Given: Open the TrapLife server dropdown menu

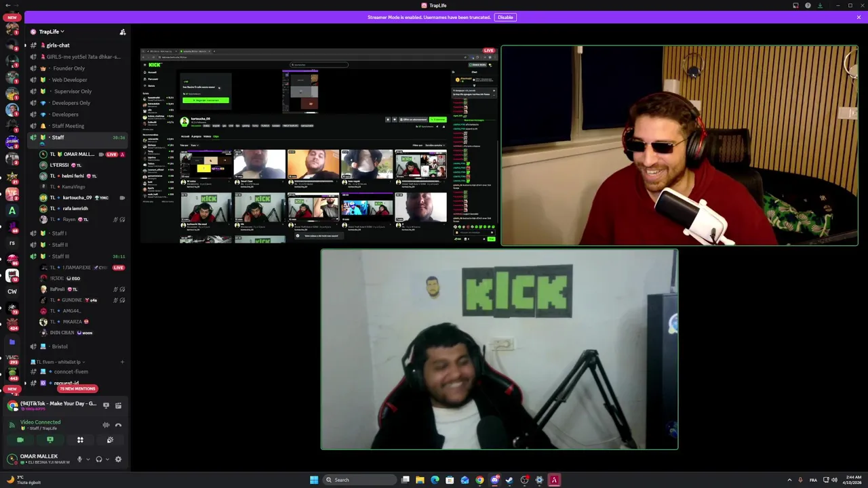Looking at the screenshot, I should tap(51, 32).
